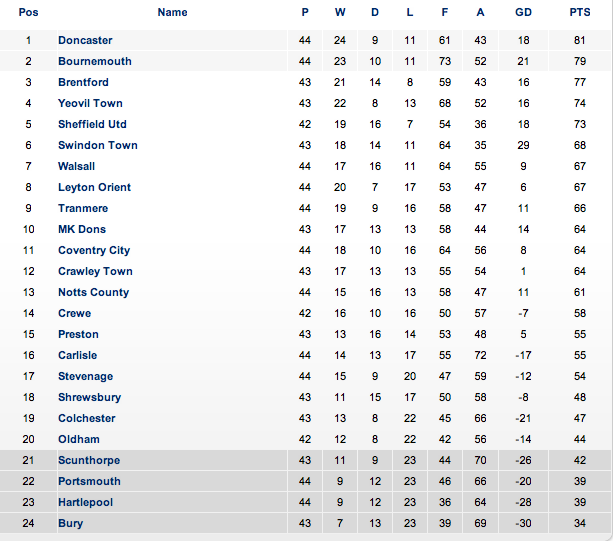Select Brentford in the league table
This screenshot has width=613, height=541.
tap(83, 82)
